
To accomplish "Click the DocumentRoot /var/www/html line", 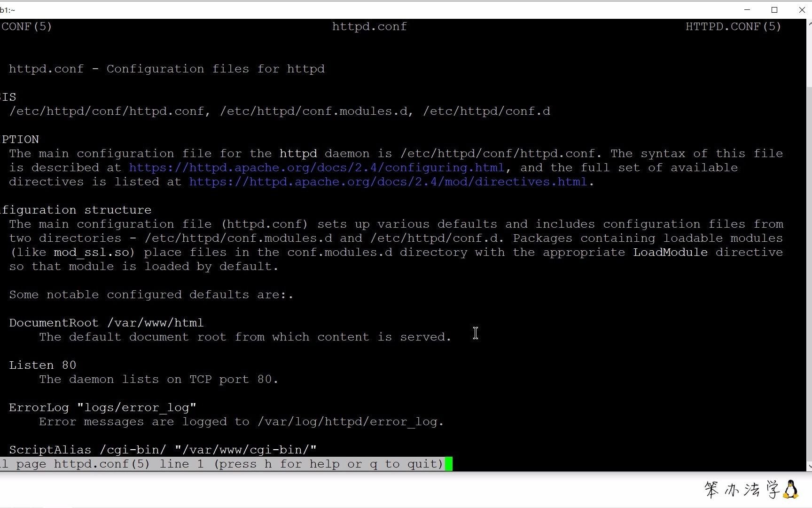I will [106, 323].
